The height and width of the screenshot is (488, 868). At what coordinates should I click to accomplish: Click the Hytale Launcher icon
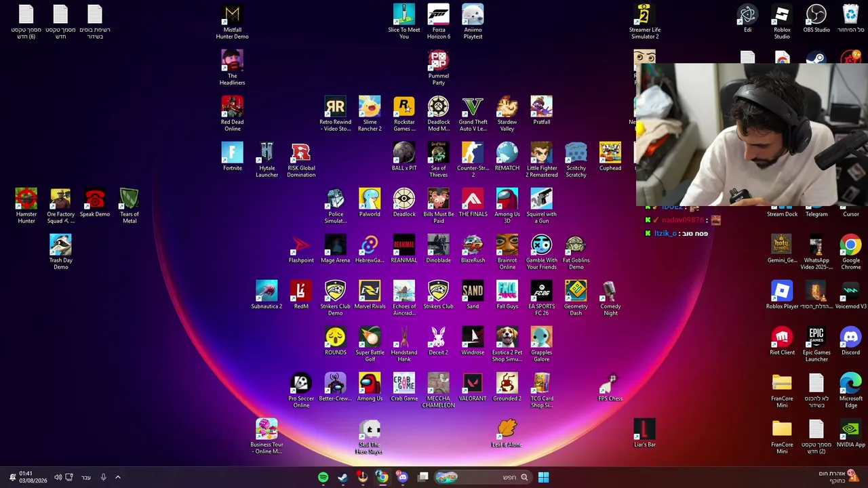[267, 160]
